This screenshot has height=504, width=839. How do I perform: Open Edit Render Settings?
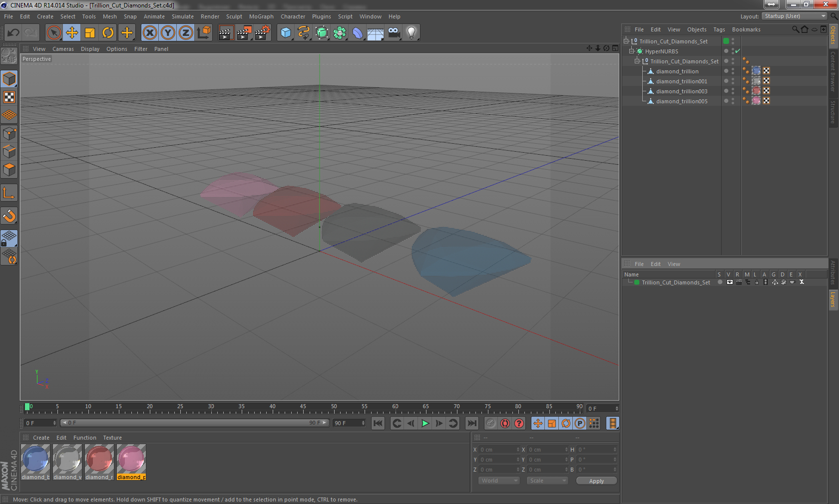tap(262, 33)
